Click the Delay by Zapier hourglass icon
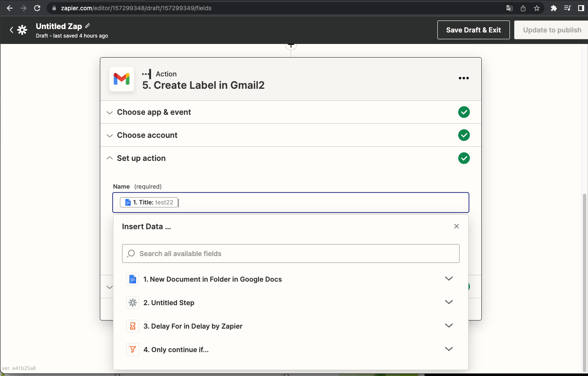 133,326
